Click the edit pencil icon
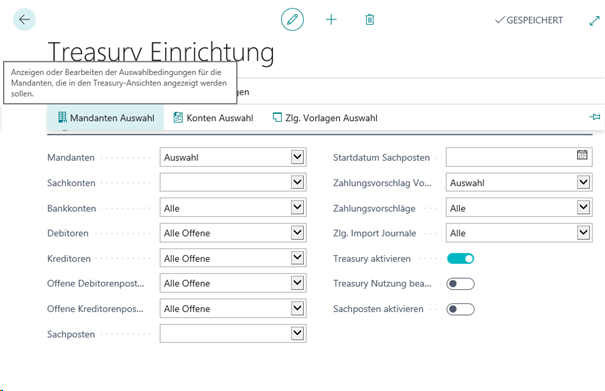Viewport: 605px width, 391px height. (292, 19)
